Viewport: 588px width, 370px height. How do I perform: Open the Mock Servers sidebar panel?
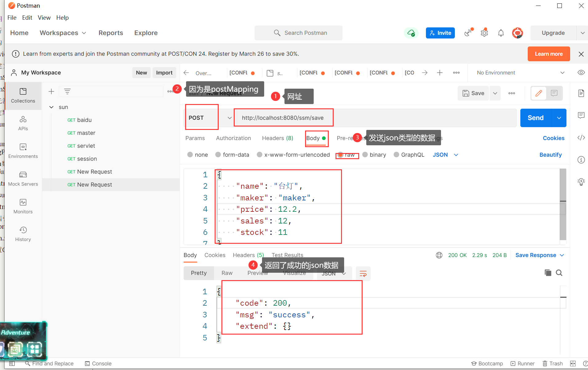[x=23, y=179]
